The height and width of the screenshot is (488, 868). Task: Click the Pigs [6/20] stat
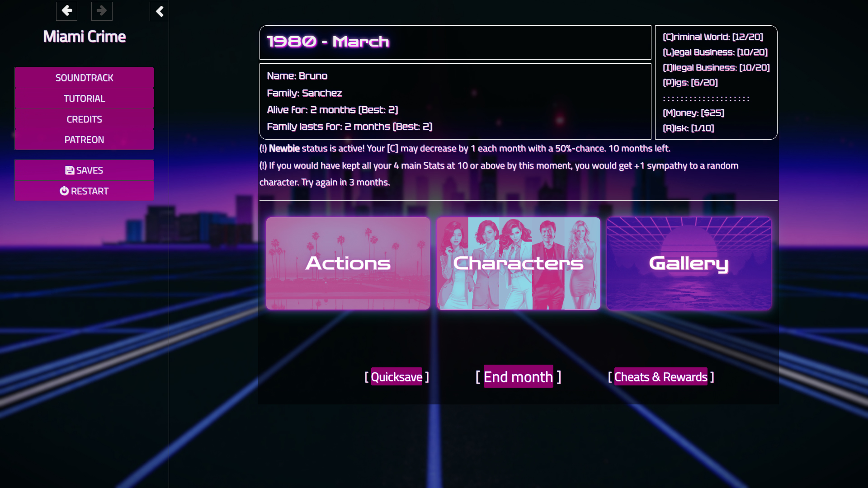click(690, 83)
